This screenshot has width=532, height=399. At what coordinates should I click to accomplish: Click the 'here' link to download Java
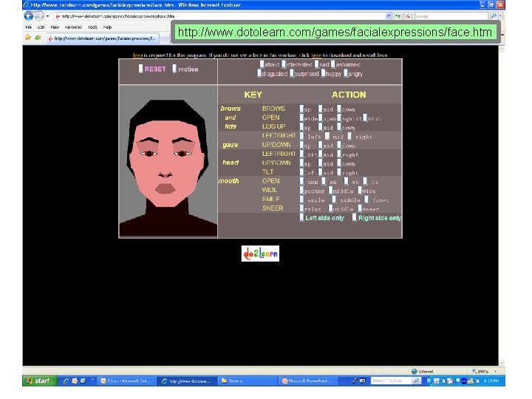pos(316,55)
